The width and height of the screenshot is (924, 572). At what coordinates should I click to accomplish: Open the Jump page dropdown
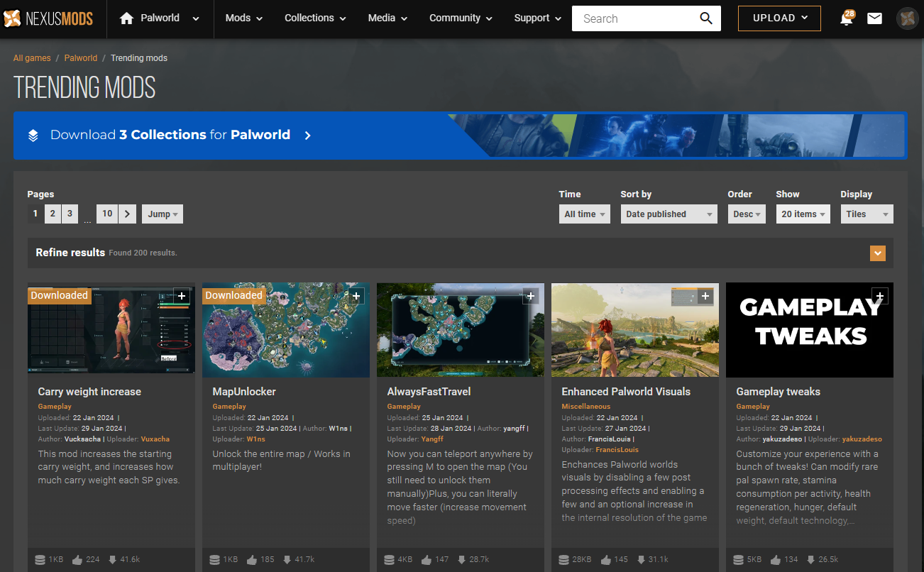pos(163,214)
